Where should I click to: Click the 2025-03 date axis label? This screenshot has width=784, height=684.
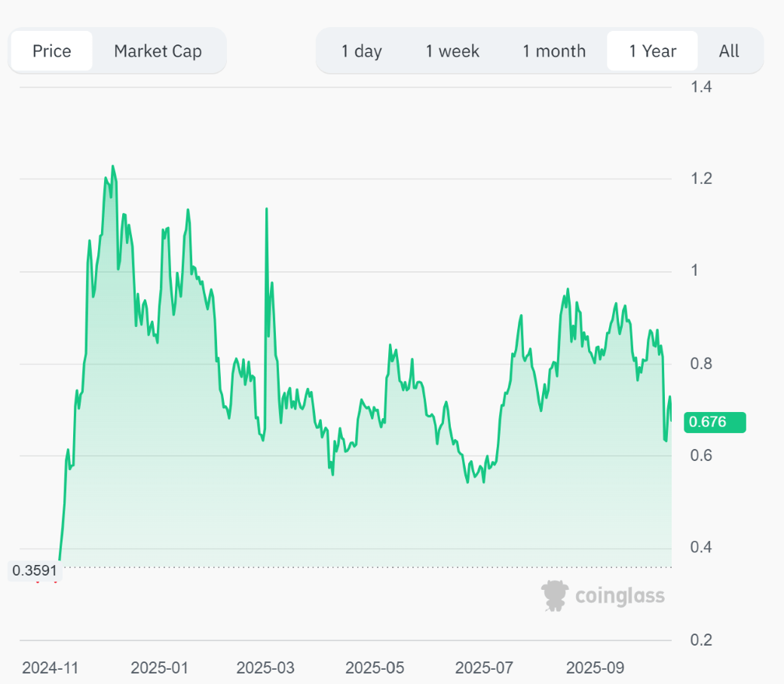pos(265,668)
